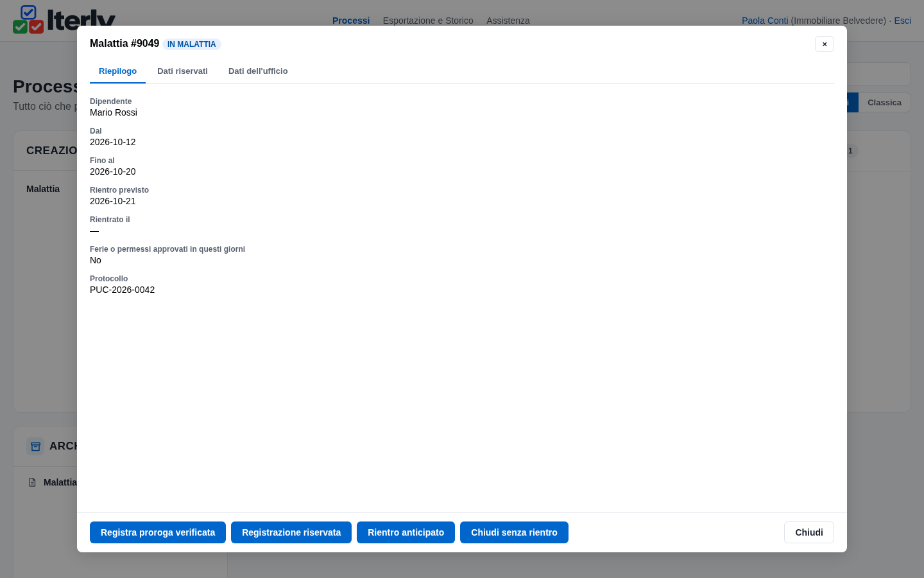Click the document icon beside Malattia
The width and height of the screenshot is (924, 578).
(32, 482)
